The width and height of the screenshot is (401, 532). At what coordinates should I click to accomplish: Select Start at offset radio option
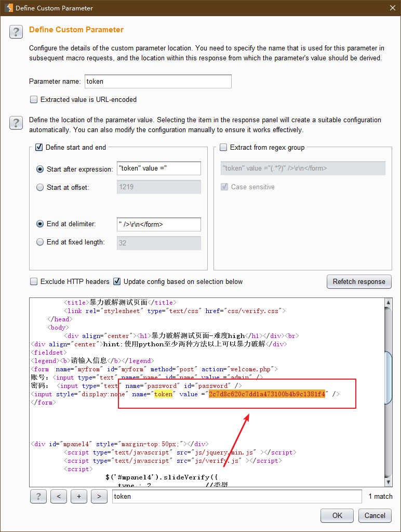[x=40, y=187]
